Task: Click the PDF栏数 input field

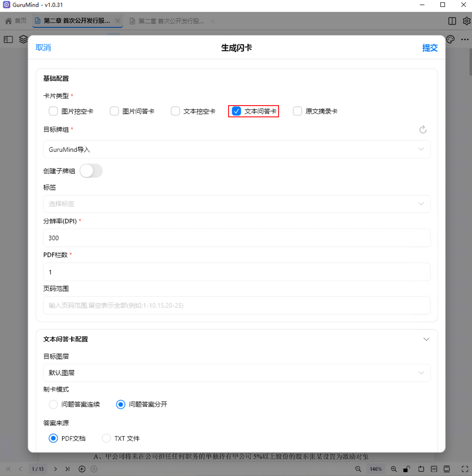Action: [237, 272]
